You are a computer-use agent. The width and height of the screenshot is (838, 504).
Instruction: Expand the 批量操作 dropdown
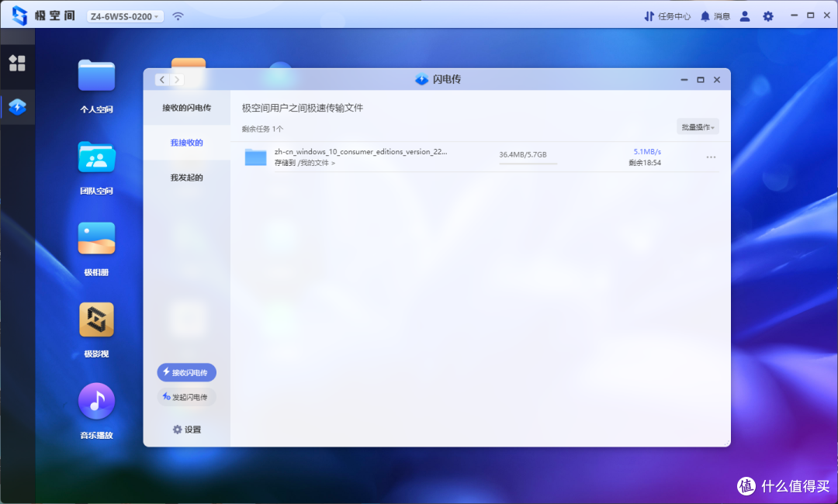(x=698, y=127)
